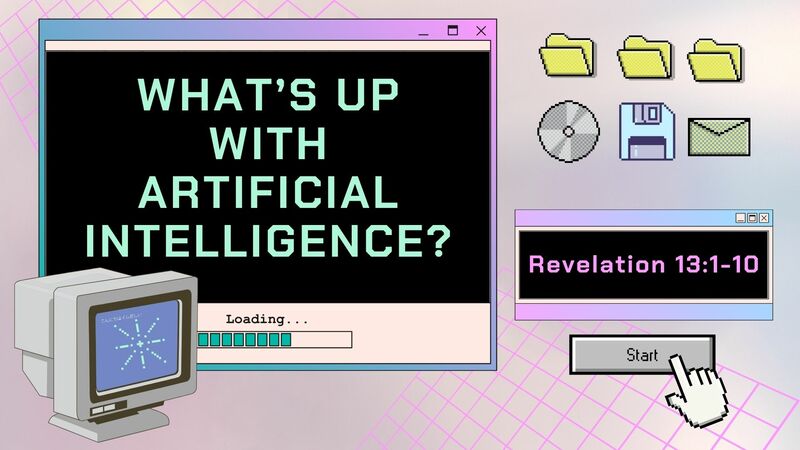Maximize the main title window

[x=453, y=31]
